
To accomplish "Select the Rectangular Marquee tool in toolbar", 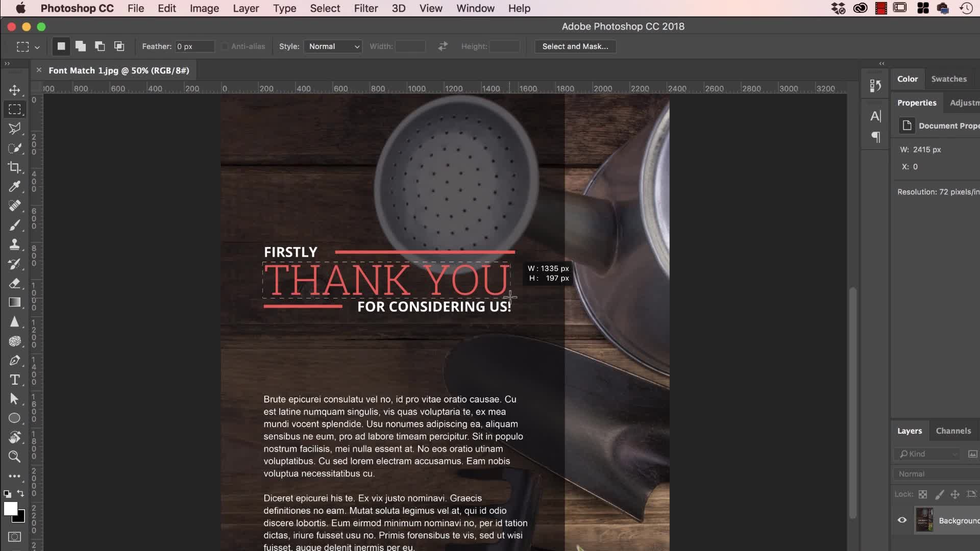I will [x=14, y=109].
